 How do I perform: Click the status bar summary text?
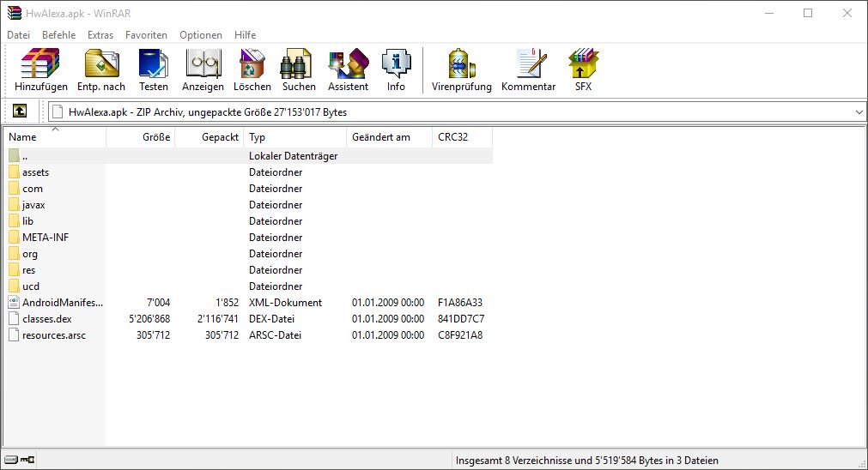[x=586, y=460]
